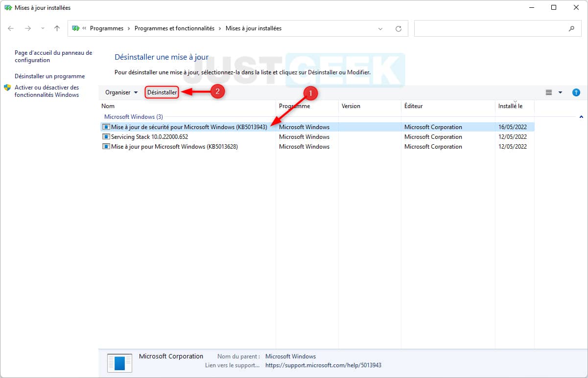The height and width of the screenshot is (378, 588).
Task: Click the shield icon beside Windows features link
Action: point(7,88)
